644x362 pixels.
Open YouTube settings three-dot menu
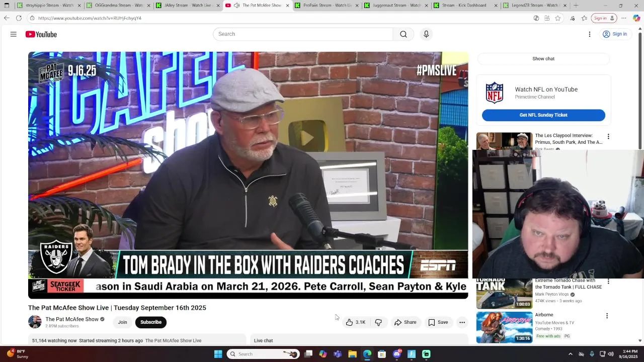590,34
